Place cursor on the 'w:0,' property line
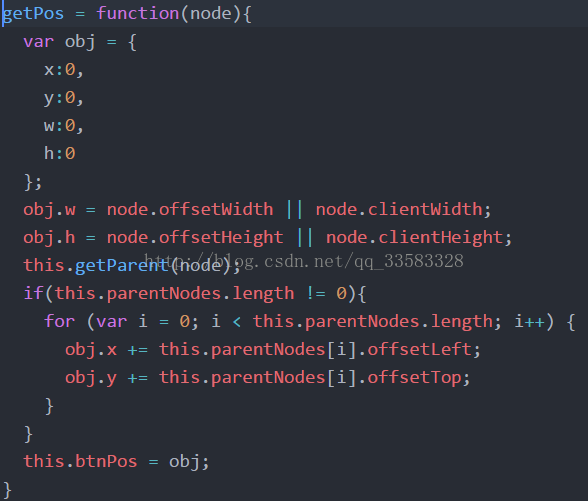The width and height of the screenshot is (588, 501). pos(63,126)
